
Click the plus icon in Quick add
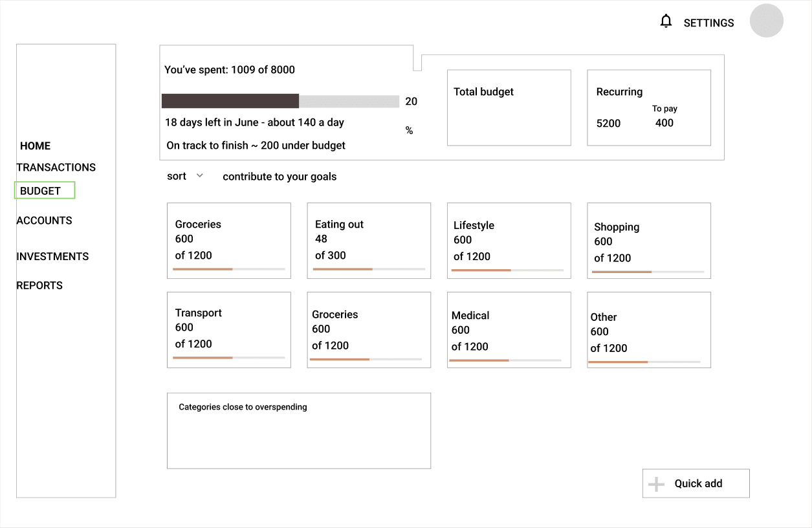[656, 484]
